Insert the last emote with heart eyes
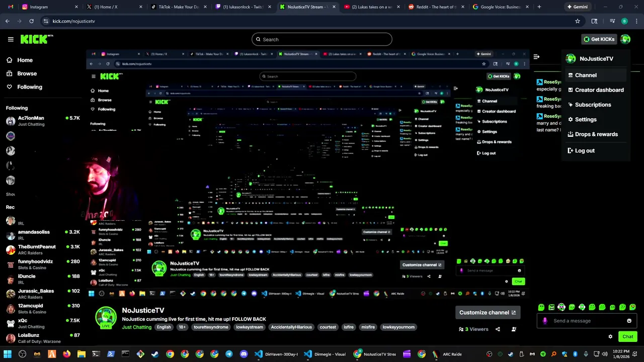644x362 pixels. coord(633,307)
